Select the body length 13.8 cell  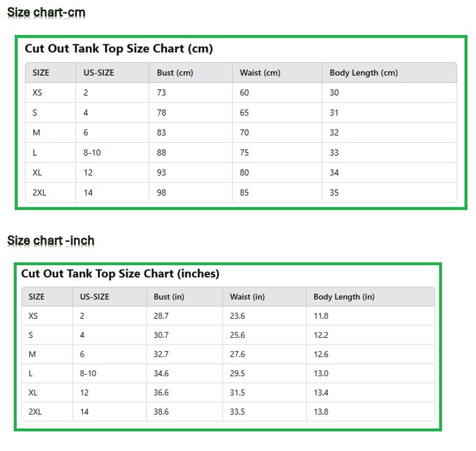tap(321, 412)
